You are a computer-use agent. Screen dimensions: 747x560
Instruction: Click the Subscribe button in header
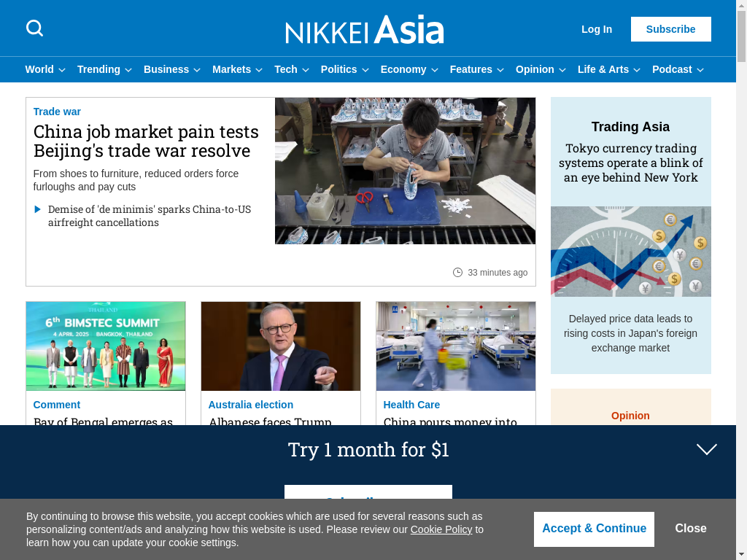671,29
